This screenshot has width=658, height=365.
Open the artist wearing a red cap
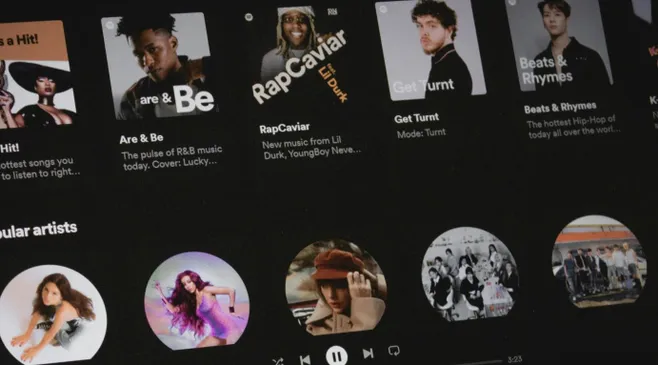tap(336, 287)
